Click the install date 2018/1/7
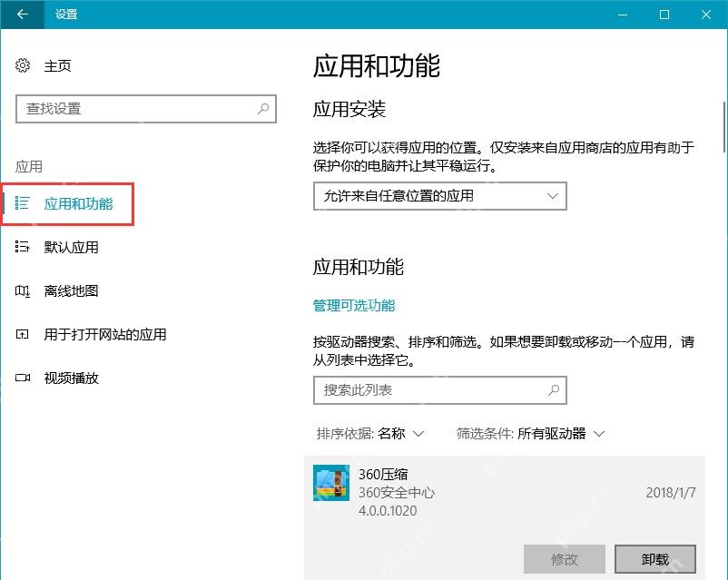Screen dimensions: 728x580 tap(671, 492)
